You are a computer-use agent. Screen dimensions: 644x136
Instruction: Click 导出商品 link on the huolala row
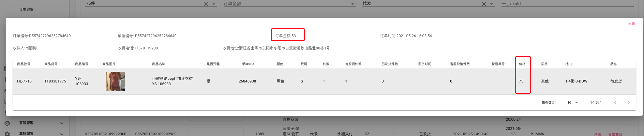(615, 135)
